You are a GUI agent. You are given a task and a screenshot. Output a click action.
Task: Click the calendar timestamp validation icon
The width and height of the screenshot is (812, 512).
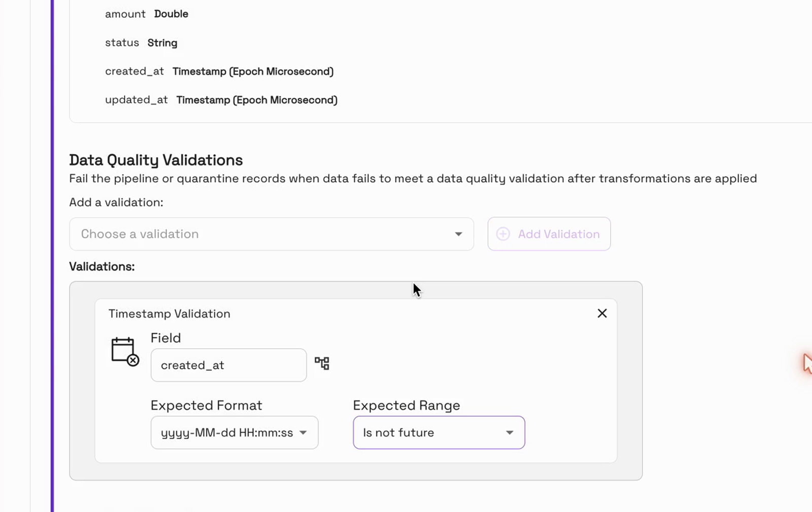[x=125, y=352]
